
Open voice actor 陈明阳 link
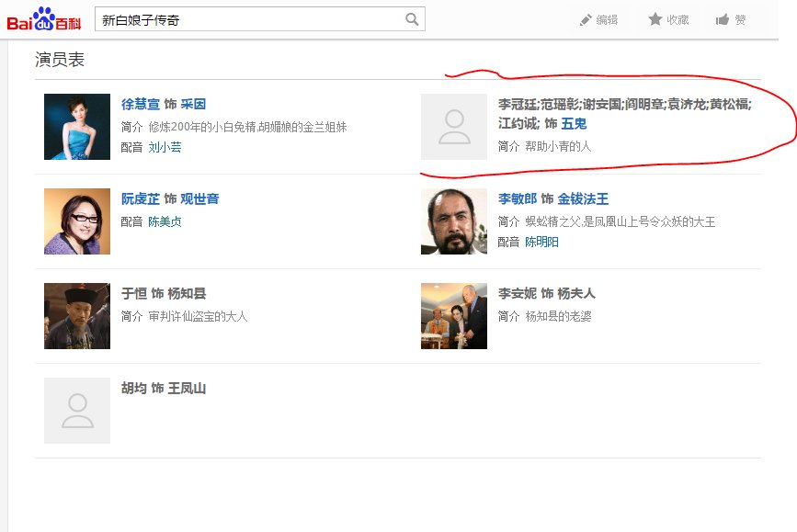[541, 242]
